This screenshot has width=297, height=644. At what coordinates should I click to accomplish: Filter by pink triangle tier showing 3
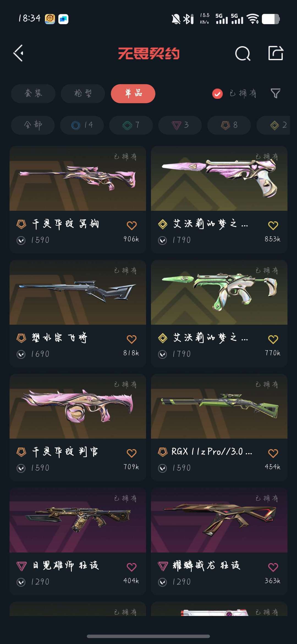point(180,125)
